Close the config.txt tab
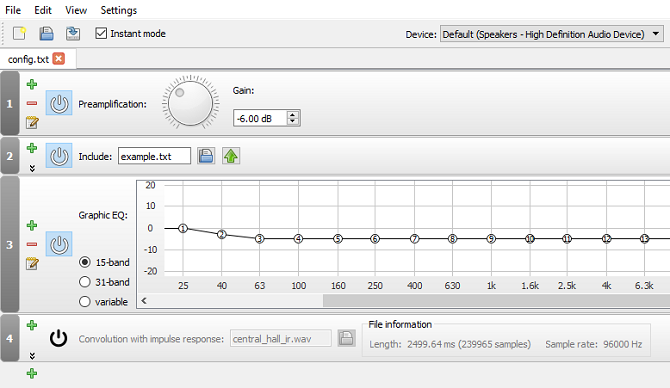The image size is (670, 388). click(59, 59)
